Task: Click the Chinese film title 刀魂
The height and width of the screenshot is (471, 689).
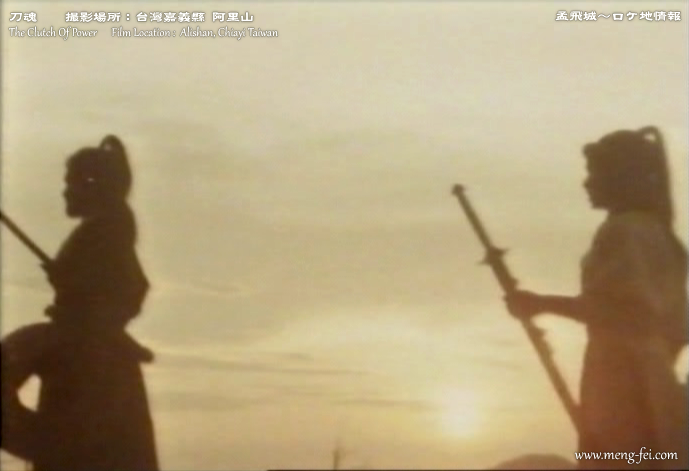Action: point(23,17)
